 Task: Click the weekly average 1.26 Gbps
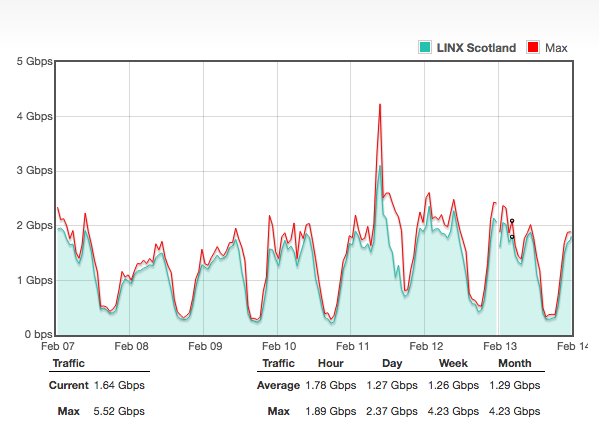(453, 385)
